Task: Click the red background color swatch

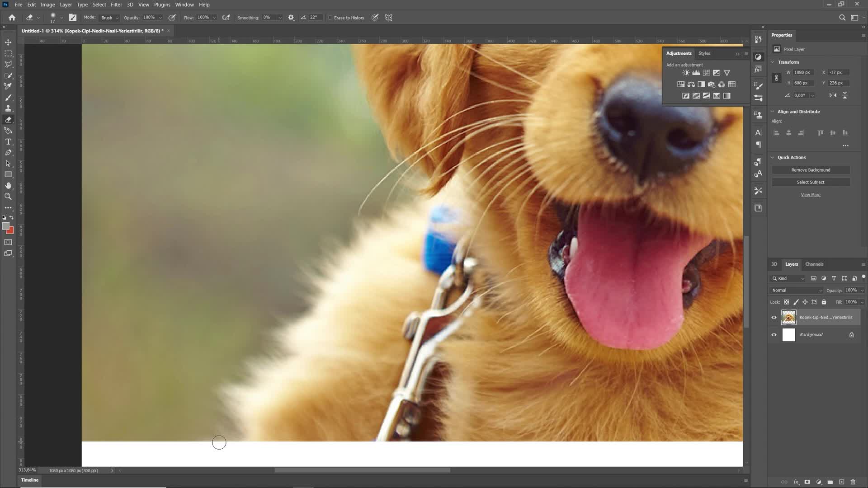Action: [11, 231]
